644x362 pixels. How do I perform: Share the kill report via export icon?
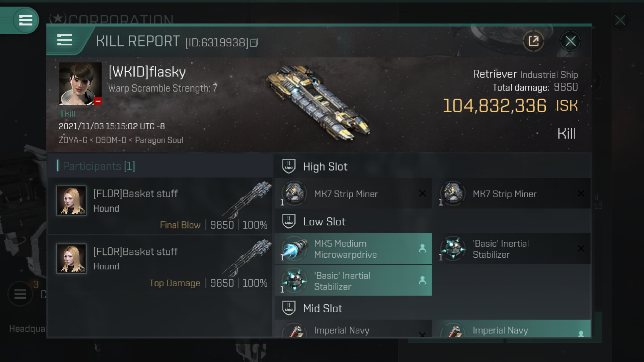pos(533,41)
